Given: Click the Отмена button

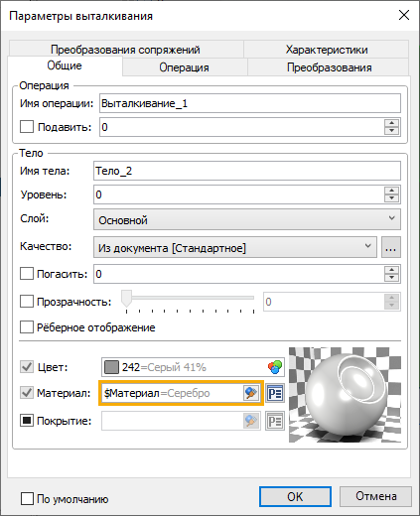Looking at the screenshot, I should 375,496.
